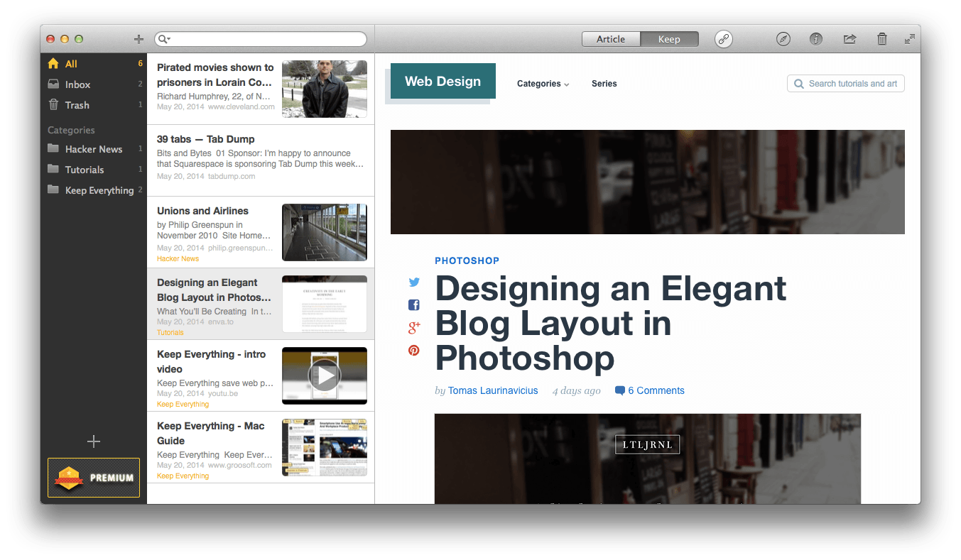Open the Tutorials category folder
This screenshot has height=560, width=961.
(x=94, y=170)
